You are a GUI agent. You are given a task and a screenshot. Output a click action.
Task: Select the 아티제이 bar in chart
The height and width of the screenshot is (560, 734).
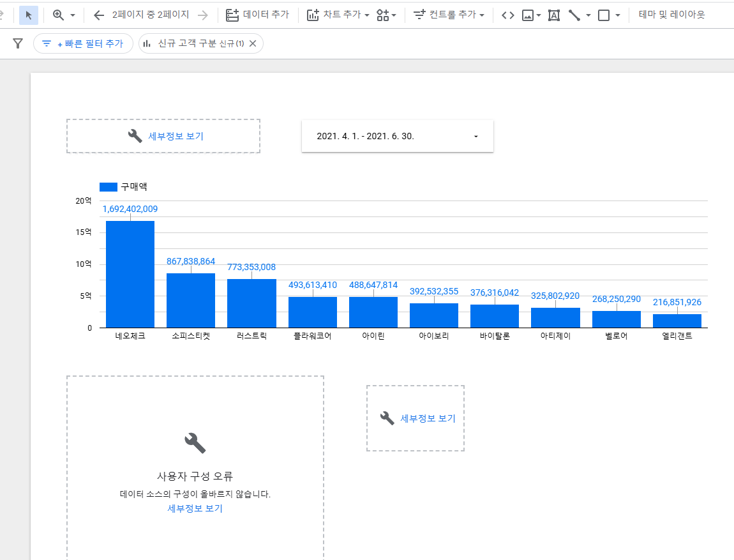tap(556, 318)
